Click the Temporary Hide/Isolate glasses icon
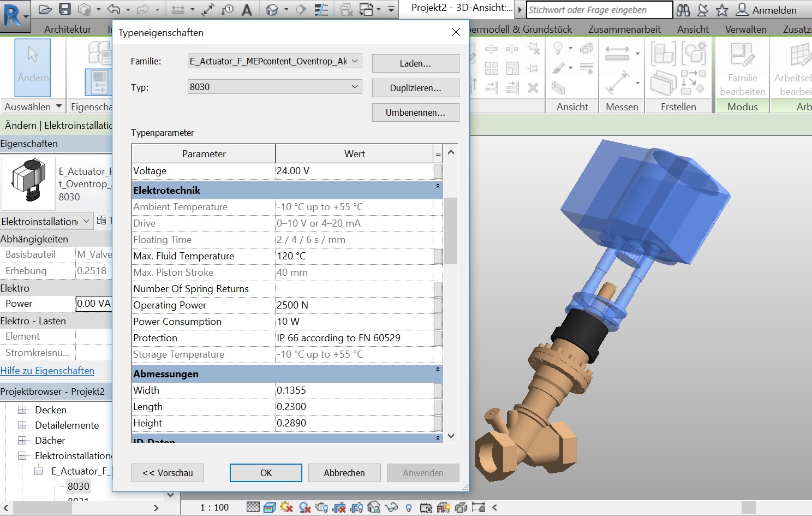 (391, 507)
